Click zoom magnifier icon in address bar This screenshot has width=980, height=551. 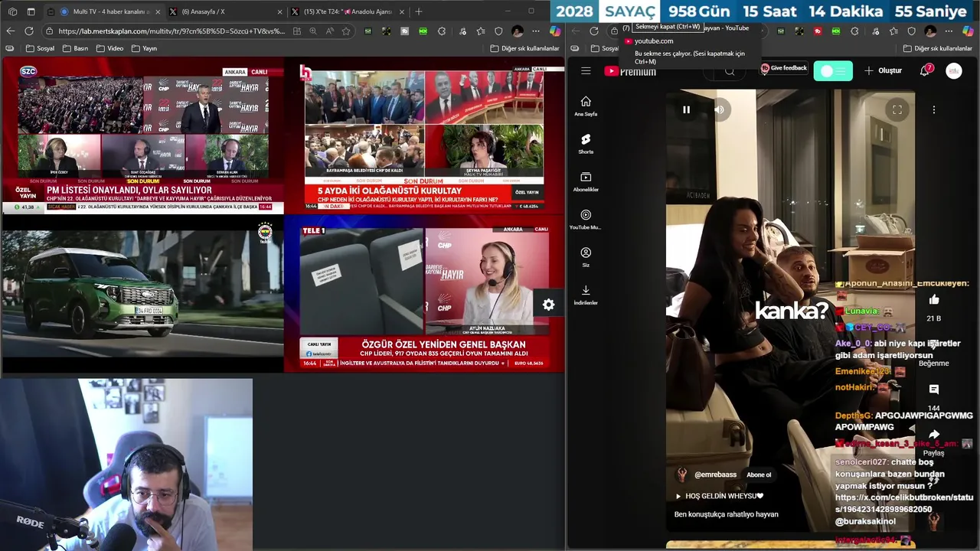coord(313,31)
